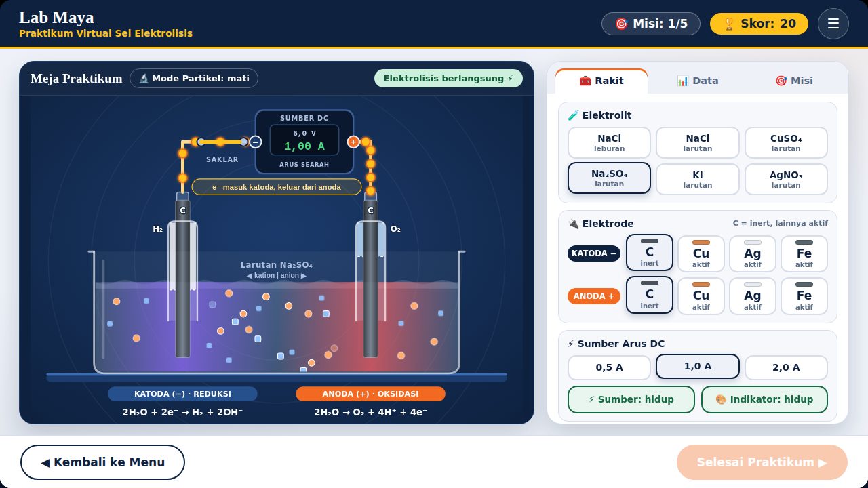Image resolution: width=868 pixels, height=488 pixels.
Task: Click the Misi: 1/5 badge
Action: tap(651, 24)
